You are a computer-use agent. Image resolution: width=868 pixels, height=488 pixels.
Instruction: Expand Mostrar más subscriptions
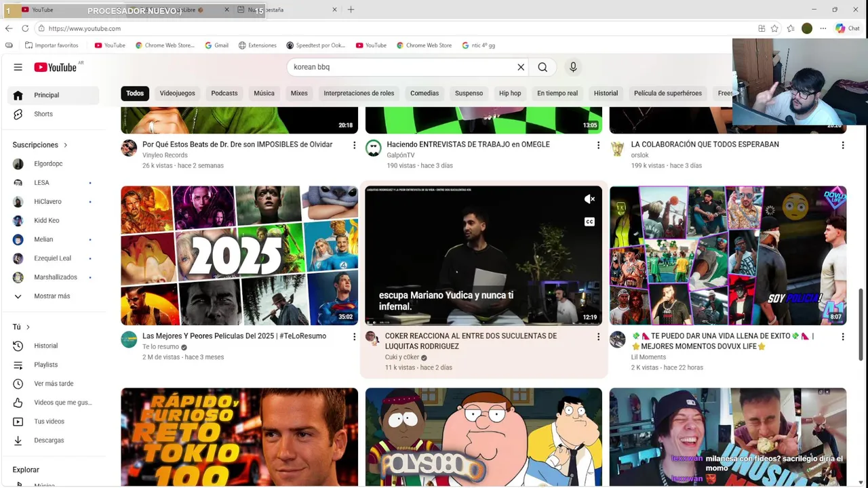point(54,296)
